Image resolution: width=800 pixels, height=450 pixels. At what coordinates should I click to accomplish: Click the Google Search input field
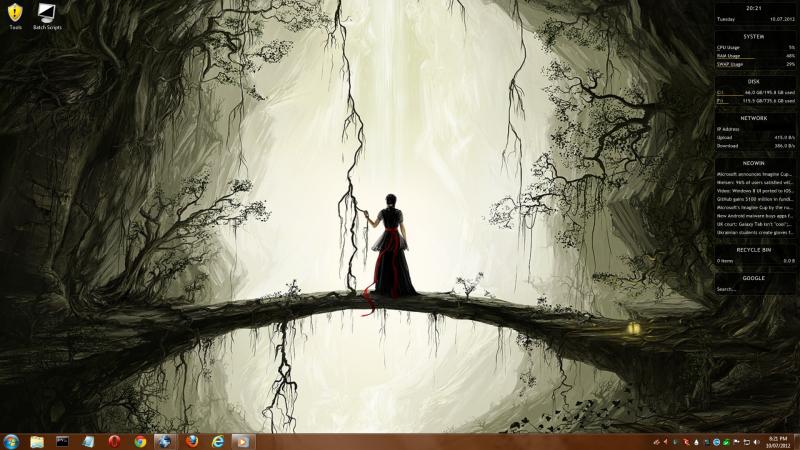point(755,289)
